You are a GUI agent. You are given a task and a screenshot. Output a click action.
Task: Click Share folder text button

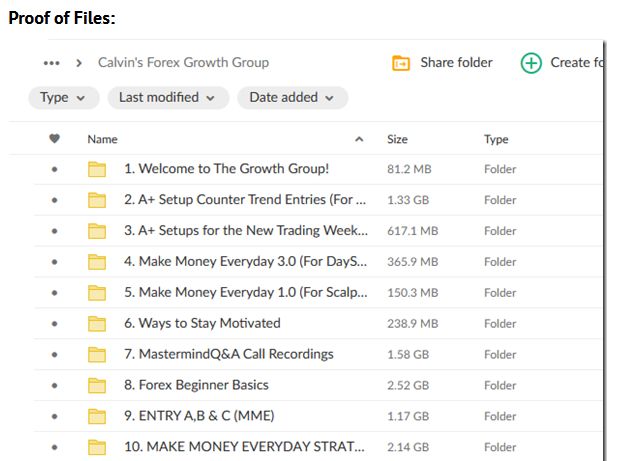pos(456,62)
